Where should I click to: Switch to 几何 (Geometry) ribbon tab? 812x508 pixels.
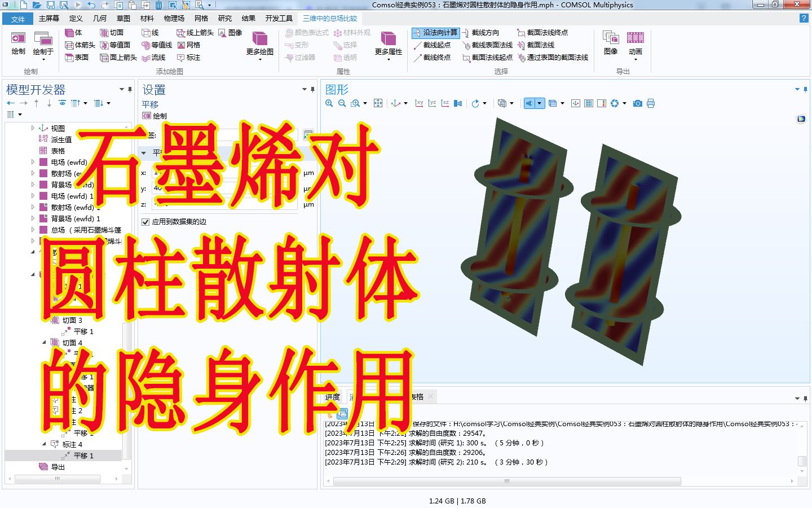(x=99, y=19)
